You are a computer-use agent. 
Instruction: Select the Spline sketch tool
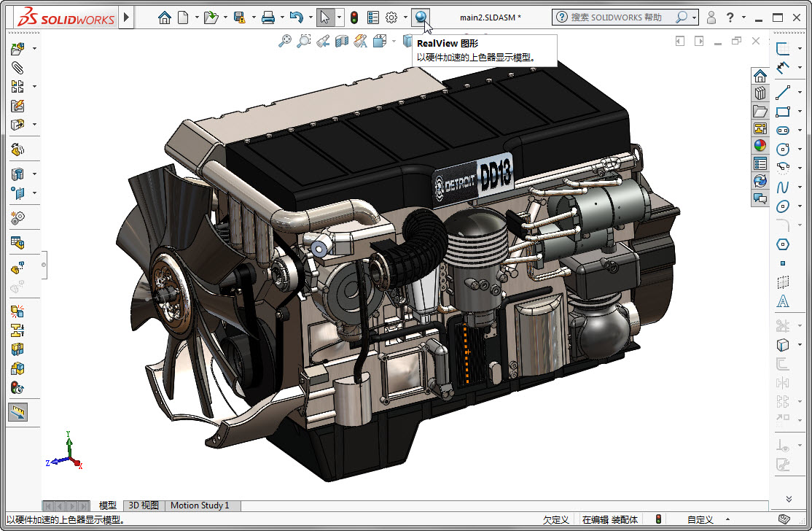click(783, 187)
